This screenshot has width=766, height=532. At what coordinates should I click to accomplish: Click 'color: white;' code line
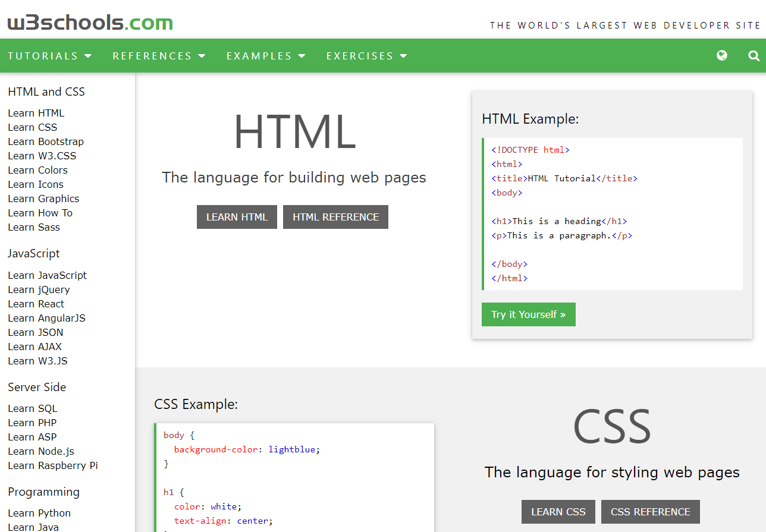point(208,506)
